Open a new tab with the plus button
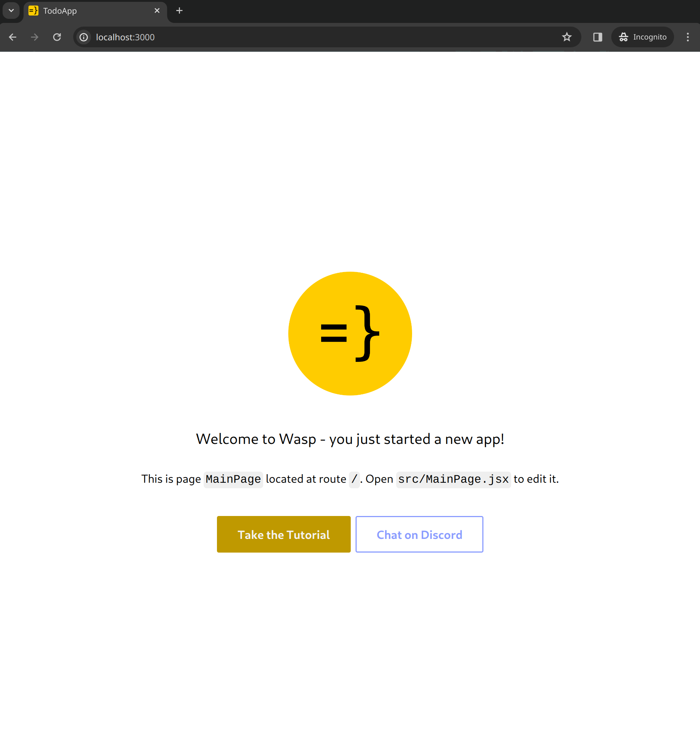The height and width of the screenshot is (730, 700). 179,11
